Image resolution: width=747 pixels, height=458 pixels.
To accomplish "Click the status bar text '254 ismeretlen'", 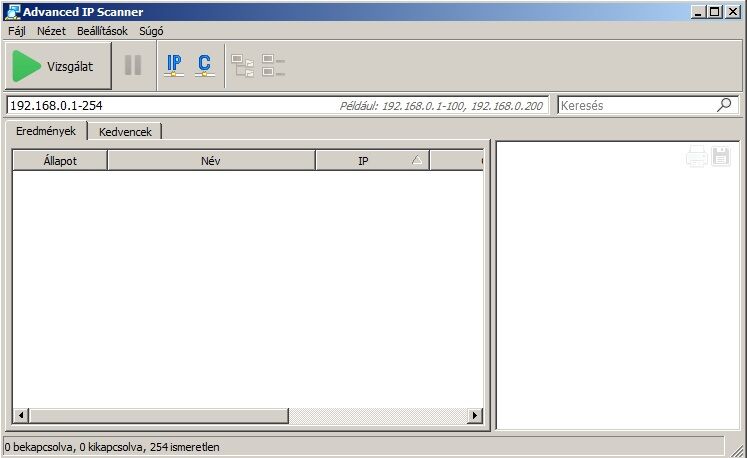I will pos(184,447).
